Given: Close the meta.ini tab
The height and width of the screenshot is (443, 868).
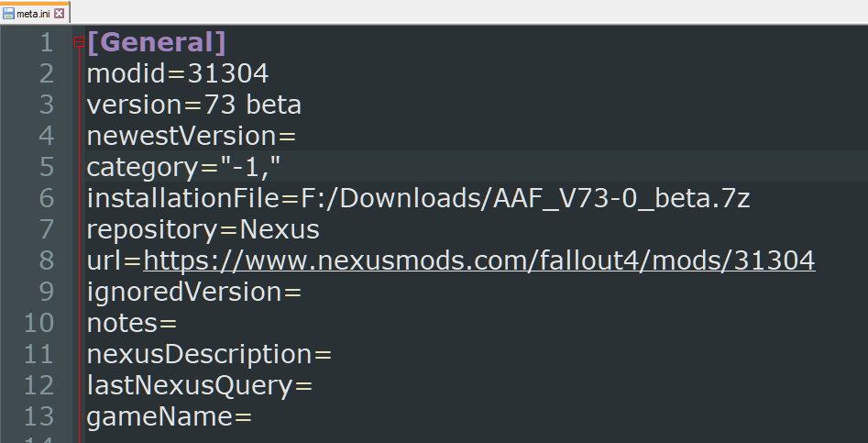Looking at the screenshot, I should (59, 13).
